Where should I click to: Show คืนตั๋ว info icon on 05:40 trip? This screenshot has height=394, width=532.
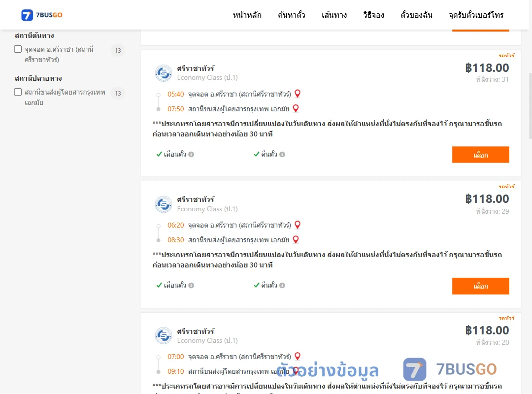pyautogui.click(x=282, y=155)
